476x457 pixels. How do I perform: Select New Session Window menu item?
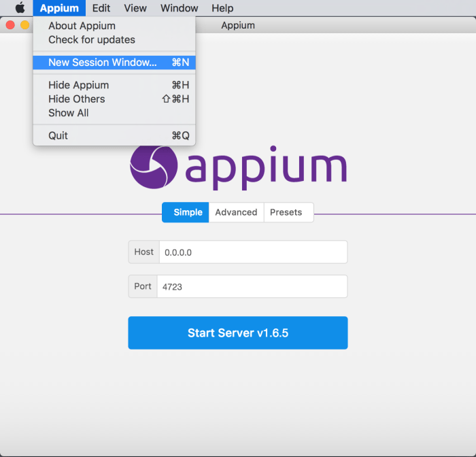tap(114, 63)
